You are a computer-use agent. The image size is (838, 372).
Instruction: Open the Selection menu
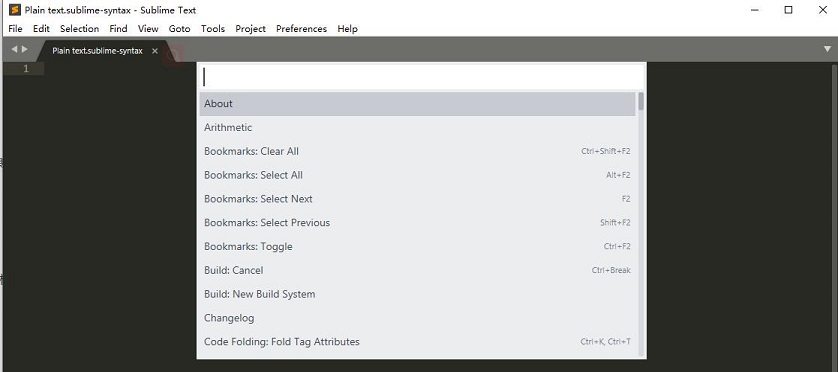(x=79, y=29)
